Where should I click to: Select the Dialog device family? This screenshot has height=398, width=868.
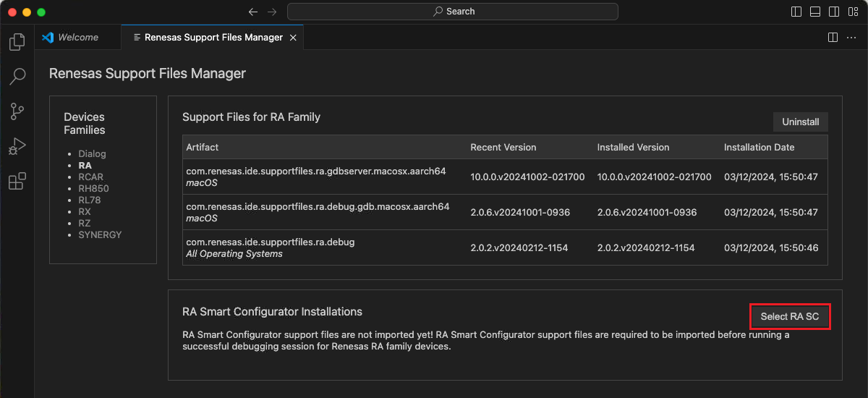coord(92,153)
